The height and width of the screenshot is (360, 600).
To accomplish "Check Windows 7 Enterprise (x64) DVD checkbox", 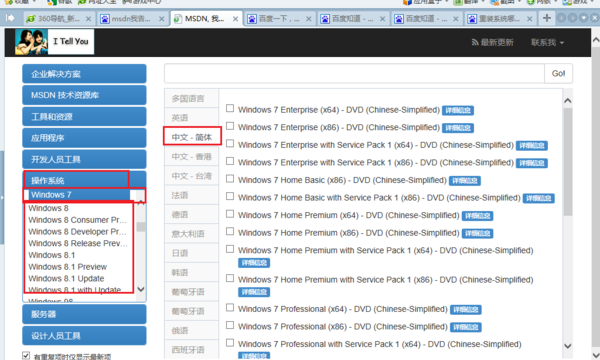I will click(230, 109).
